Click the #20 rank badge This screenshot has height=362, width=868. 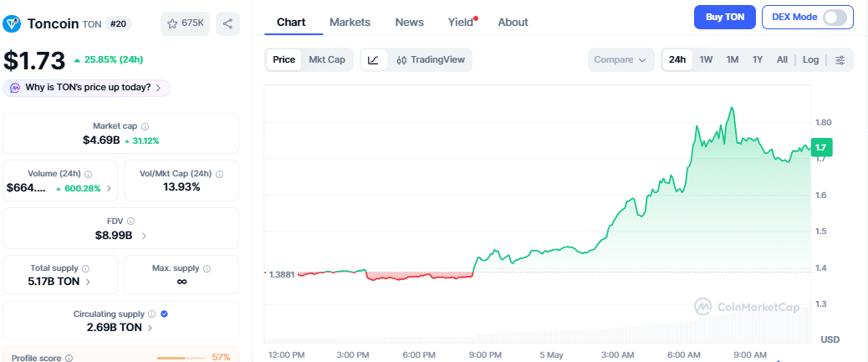point(118,23)
